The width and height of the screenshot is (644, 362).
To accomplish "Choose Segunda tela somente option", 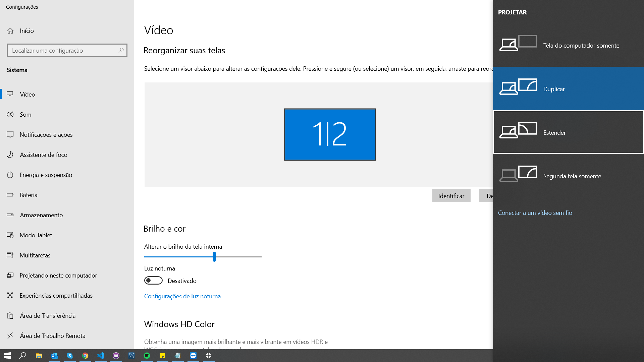I will pos(568,176).
